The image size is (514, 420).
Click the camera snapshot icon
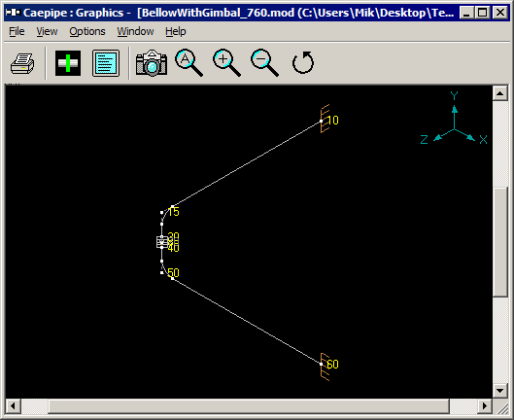coord(152,63)
